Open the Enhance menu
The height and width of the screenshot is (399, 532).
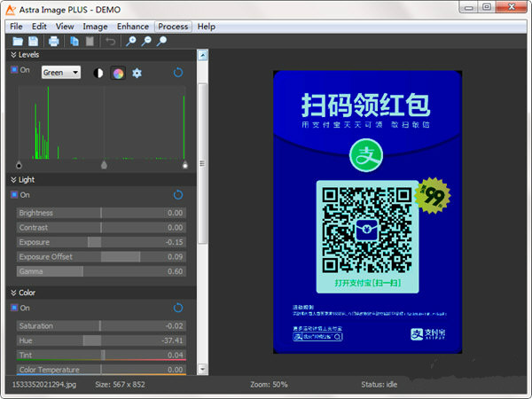[133, 27]
